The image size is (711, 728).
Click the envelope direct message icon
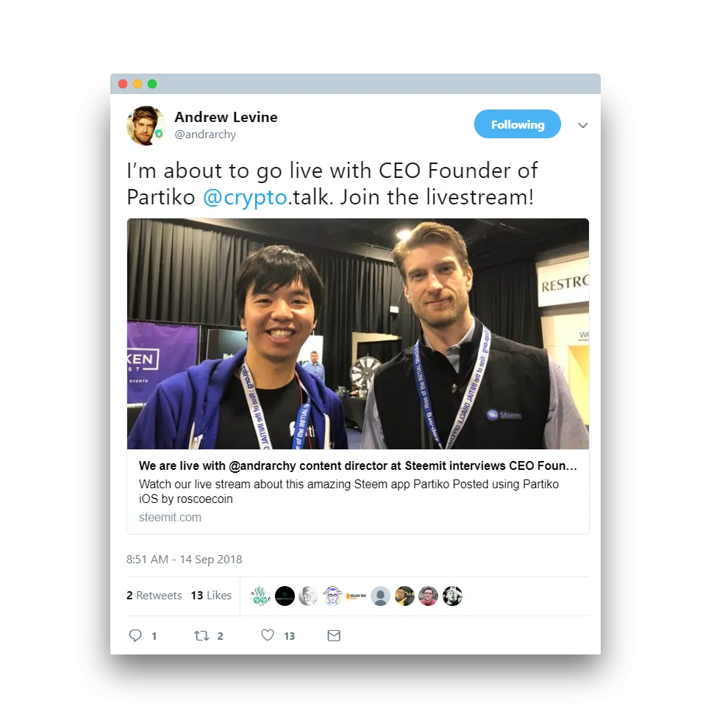334,635
